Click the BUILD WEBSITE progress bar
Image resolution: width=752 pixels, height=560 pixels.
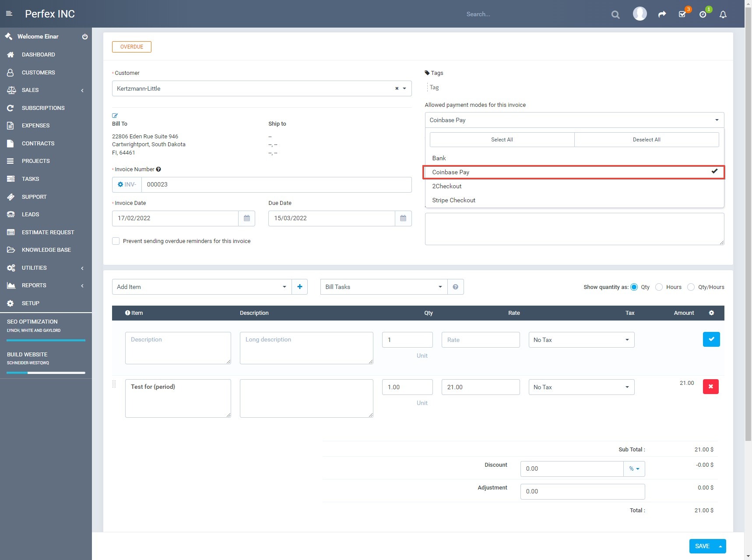[x=46, y=373]
